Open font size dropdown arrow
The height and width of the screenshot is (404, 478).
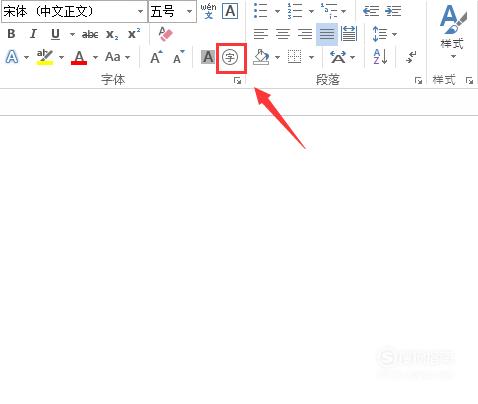pos(189,12)
